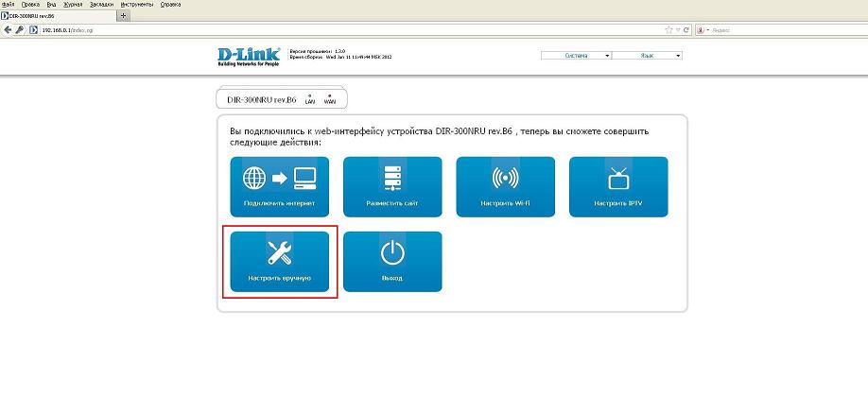Screen dimensions: 868x414
Task: Select the DIR-300NRU rev.B6 browser tab
Action: (58, 15)
